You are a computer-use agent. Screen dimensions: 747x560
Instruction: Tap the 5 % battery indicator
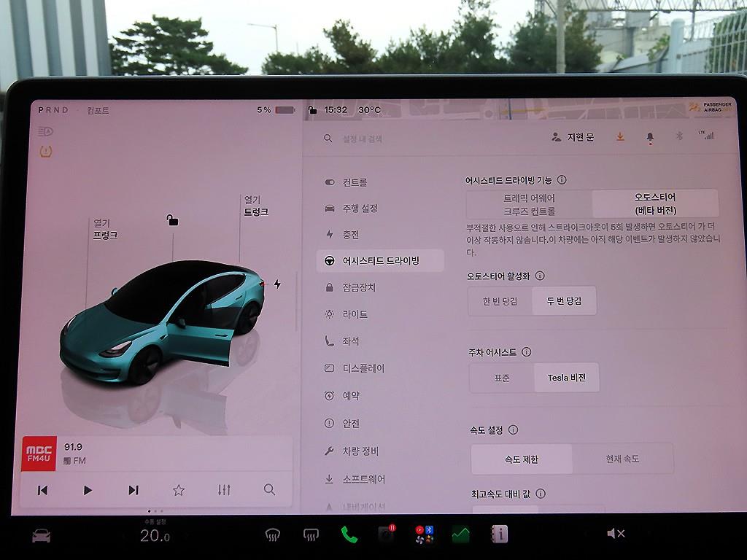tap(276, 110)
